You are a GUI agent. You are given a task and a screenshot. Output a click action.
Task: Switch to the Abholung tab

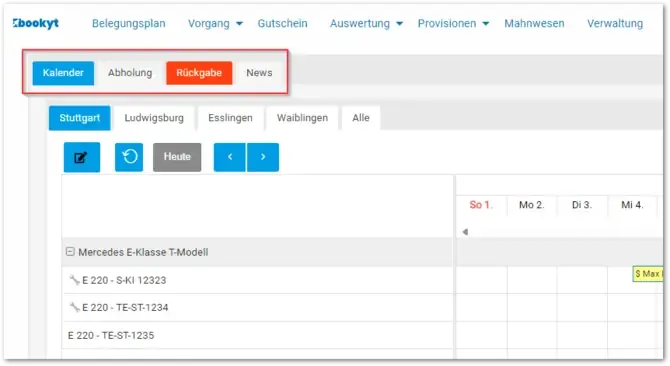[x=130, y=73]
